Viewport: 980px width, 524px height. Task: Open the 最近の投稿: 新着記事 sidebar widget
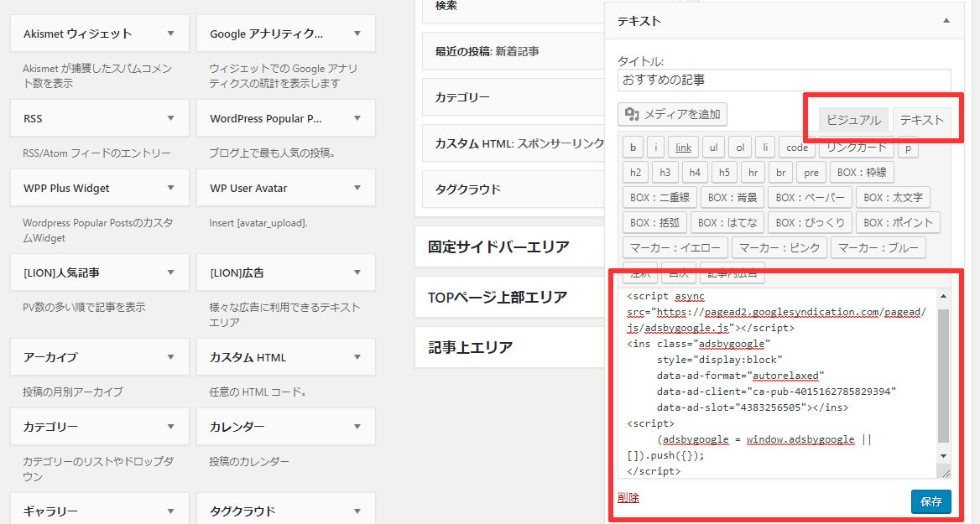tap(513, 51)
